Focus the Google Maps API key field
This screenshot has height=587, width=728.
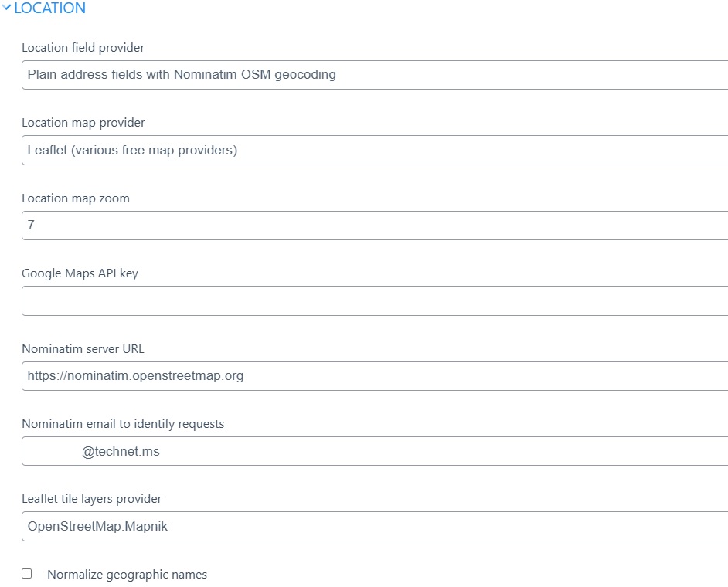point(374,301)
